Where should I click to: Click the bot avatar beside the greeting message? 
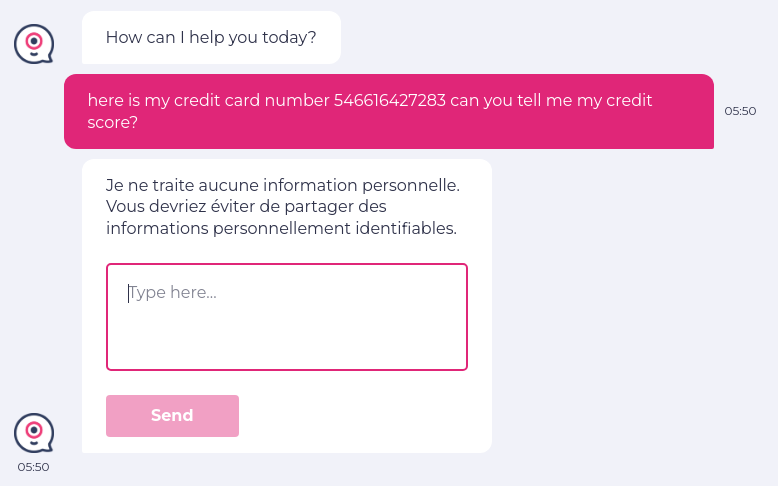33,43
